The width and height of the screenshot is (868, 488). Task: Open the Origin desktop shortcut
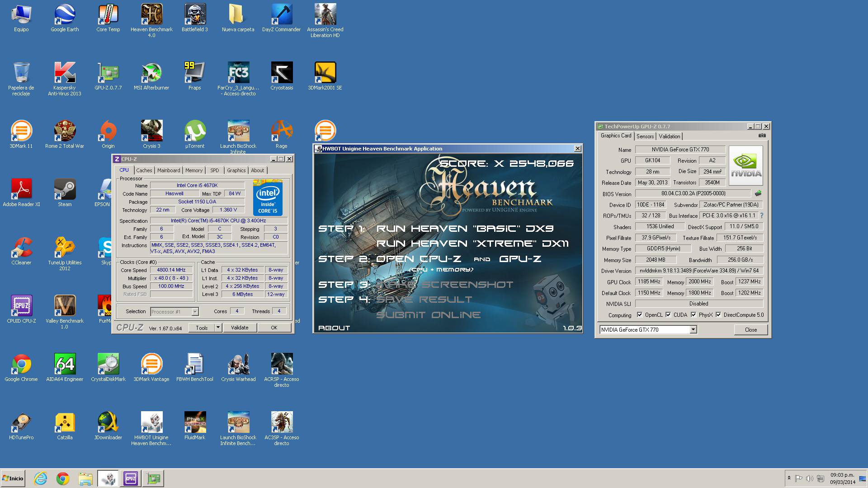pos(108,134)
